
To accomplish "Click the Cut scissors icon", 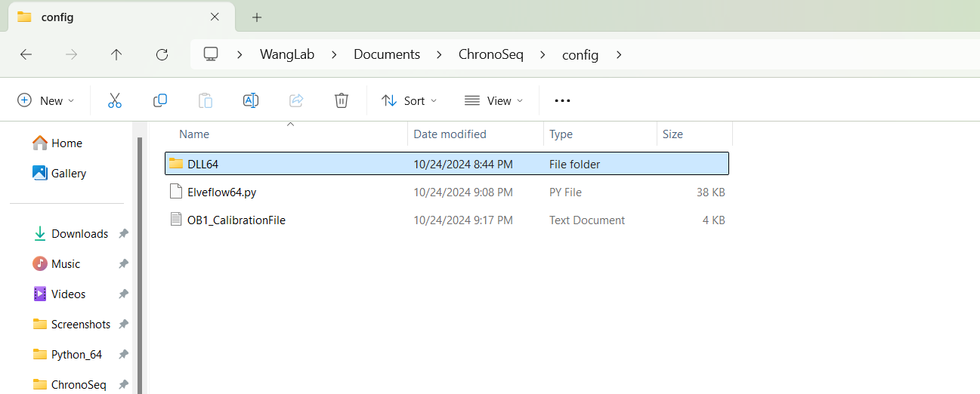I will (115, 100).
